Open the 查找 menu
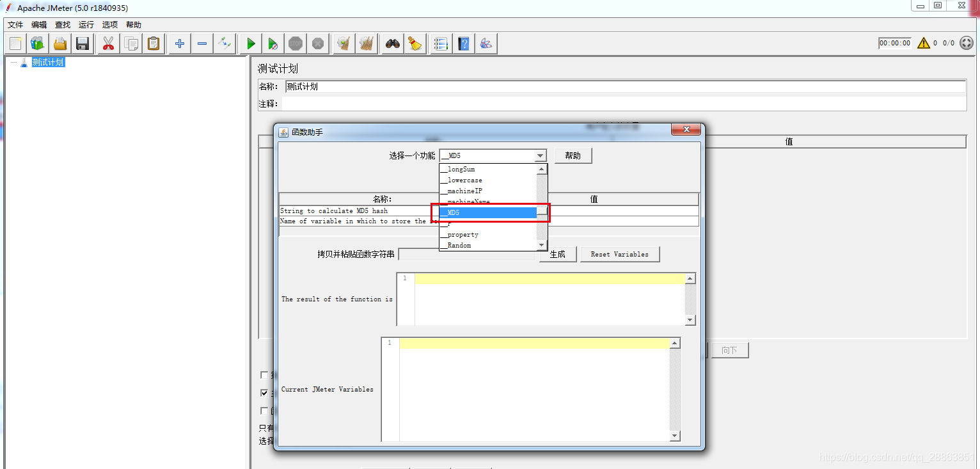The height and width of the screenshot is (469, 980). [63, 25]
